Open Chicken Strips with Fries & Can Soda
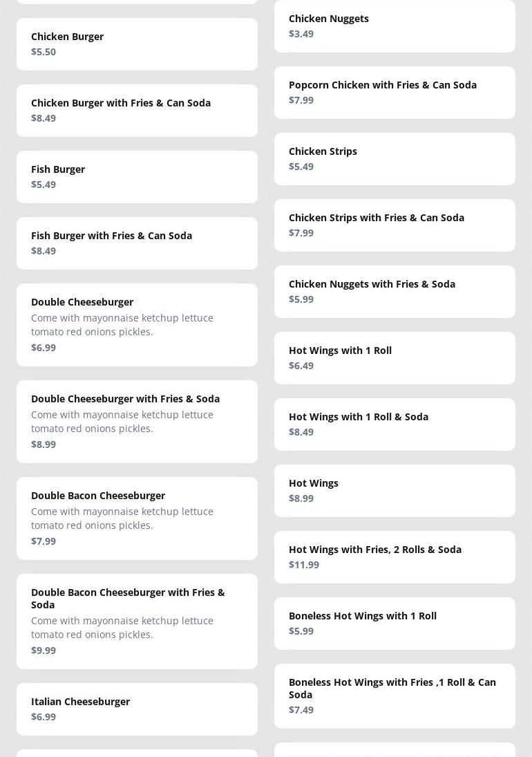 (x=395, y=225)
